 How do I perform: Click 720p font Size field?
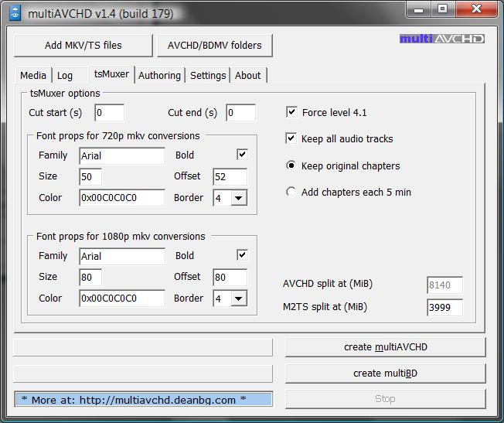pos(90,176)
